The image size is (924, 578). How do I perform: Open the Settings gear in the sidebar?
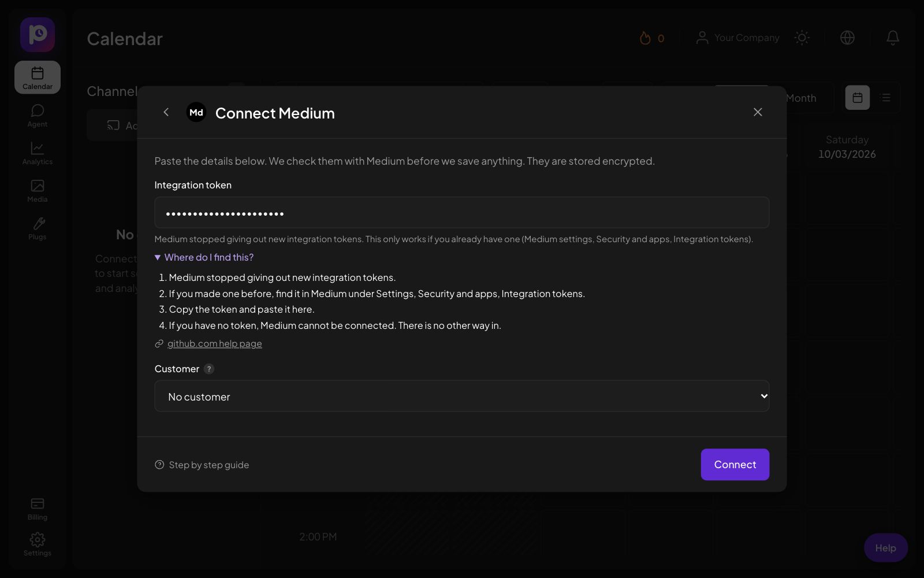pyautogui.click(x=38, y=544)
